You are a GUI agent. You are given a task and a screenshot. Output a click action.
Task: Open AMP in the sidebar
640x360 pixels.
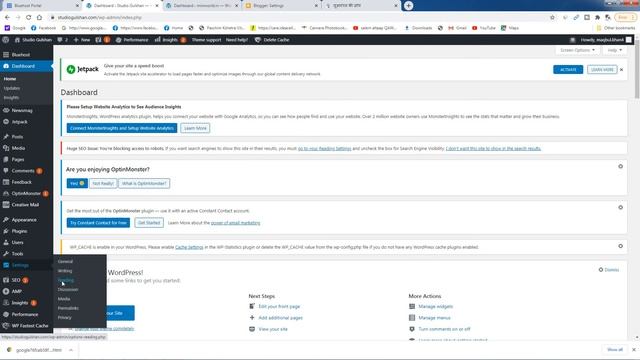tap(27, 291)
